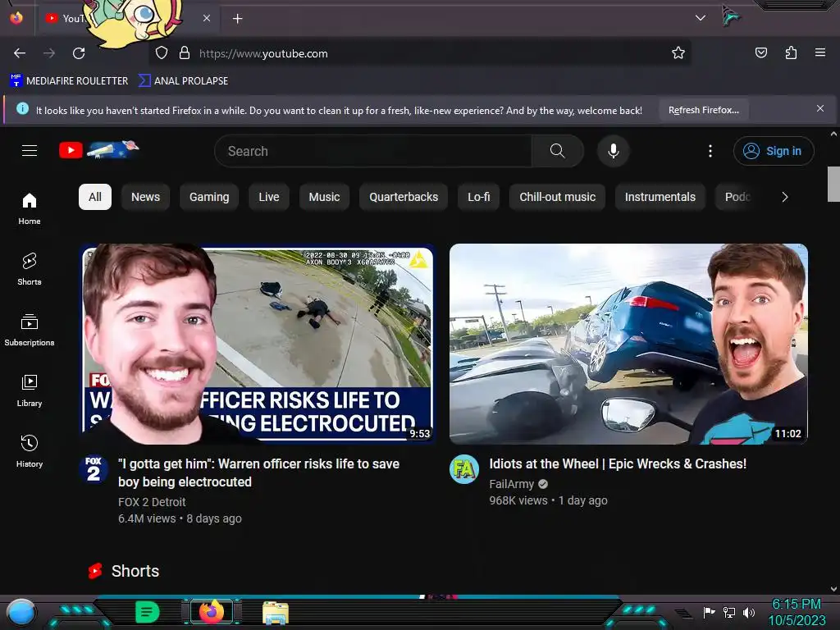Click the Sign in button

coord(774,151)
